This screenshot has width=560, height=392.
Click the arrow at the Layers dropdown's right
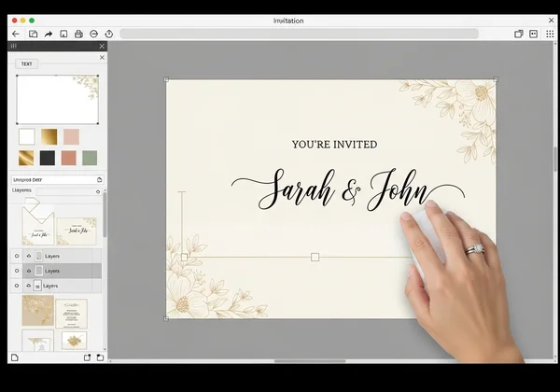tap(98, 191)
